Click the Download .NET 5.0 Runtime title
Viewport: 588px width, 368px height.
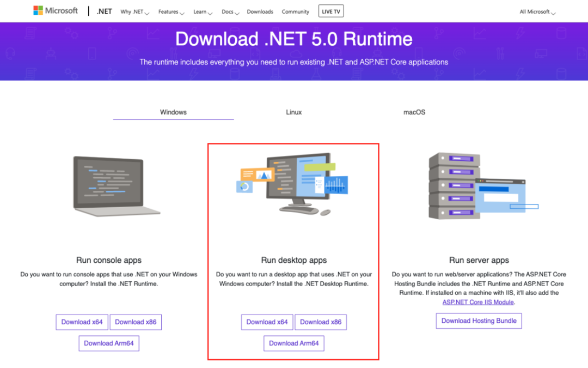click(x=293, y=39)
